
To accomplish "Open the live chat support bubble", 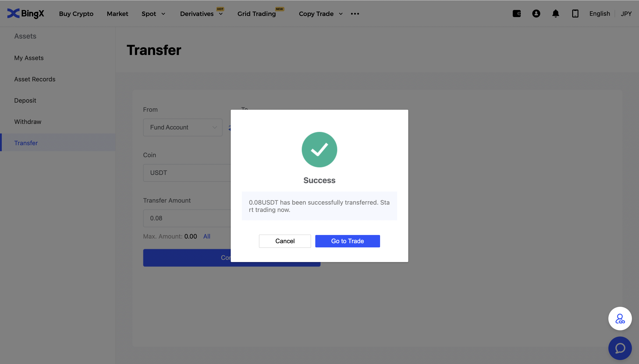I will pyautogui.click(x=620, y=348).
